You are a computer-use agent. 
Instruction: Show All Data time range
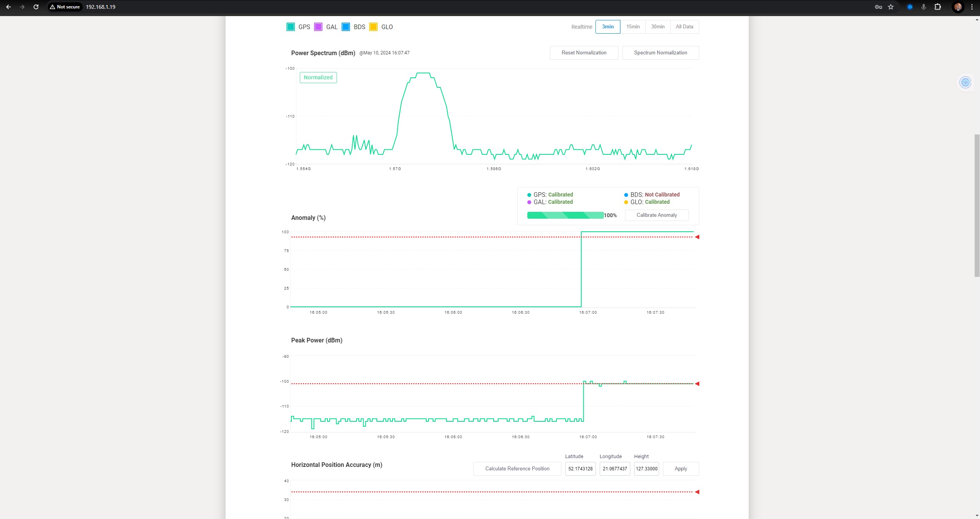click(684, 27)
